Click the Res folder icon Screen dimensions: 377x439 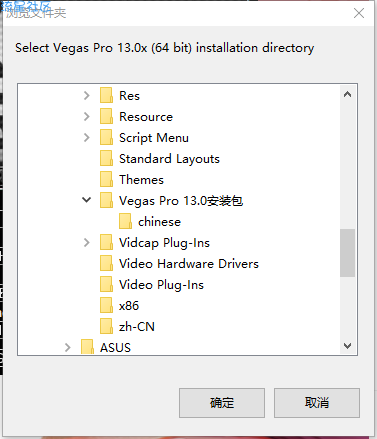(106, 95)
